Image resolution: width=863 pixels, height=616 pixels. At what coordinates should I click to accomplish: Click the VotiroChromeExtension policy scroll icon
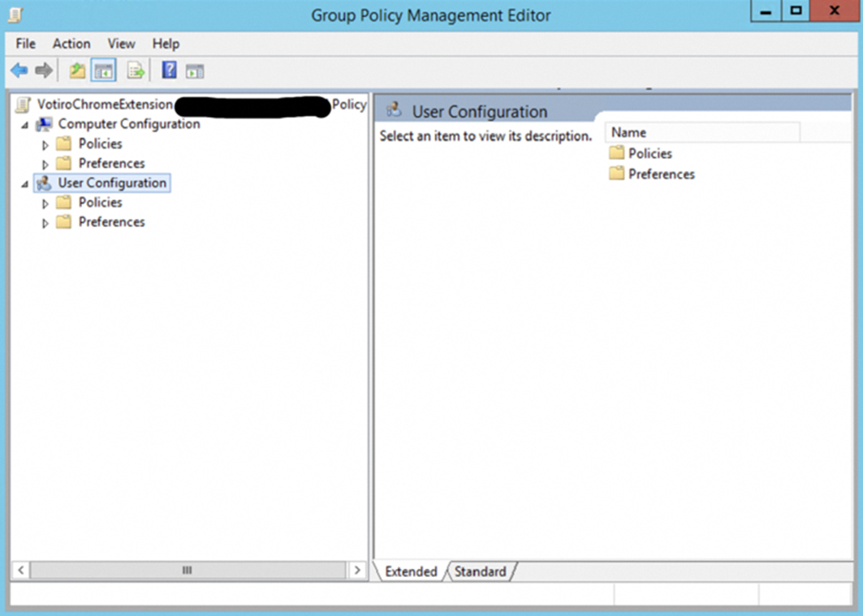pos(23,105)
